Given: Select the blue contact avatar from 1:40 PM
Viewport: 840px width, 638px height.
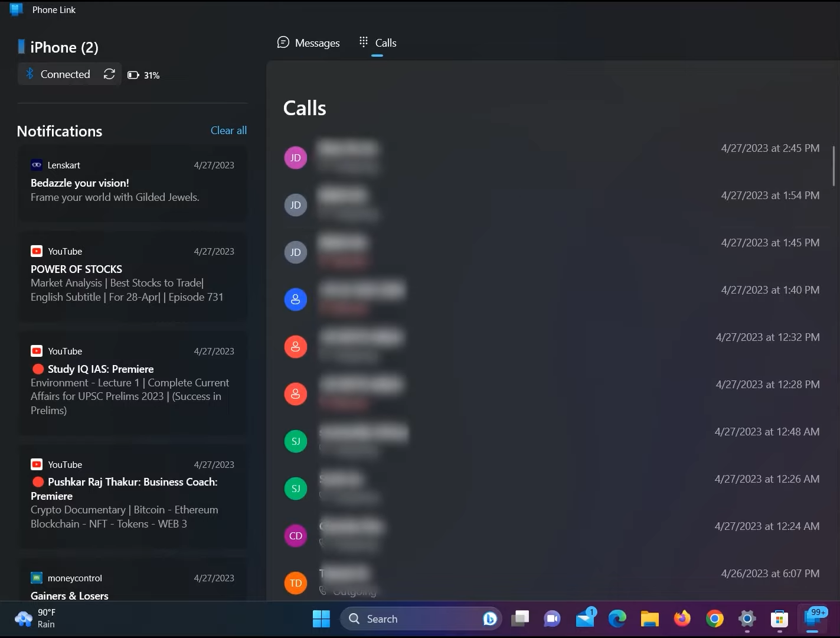Looking at the screenshot, I should tap(296, 300).
